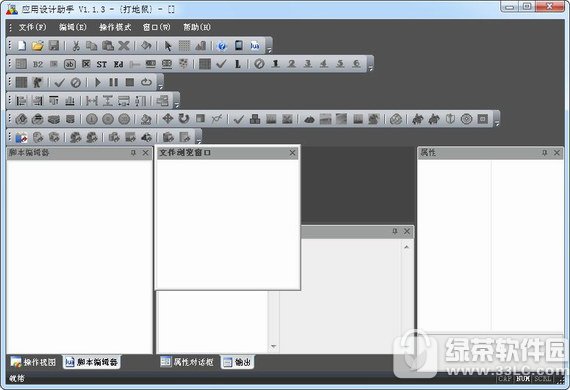Image resolution: width=570 pixels, height=390 pixels.
Task: Switch to the 脚本编辑器 bottom tab
Action: (91, 362)
